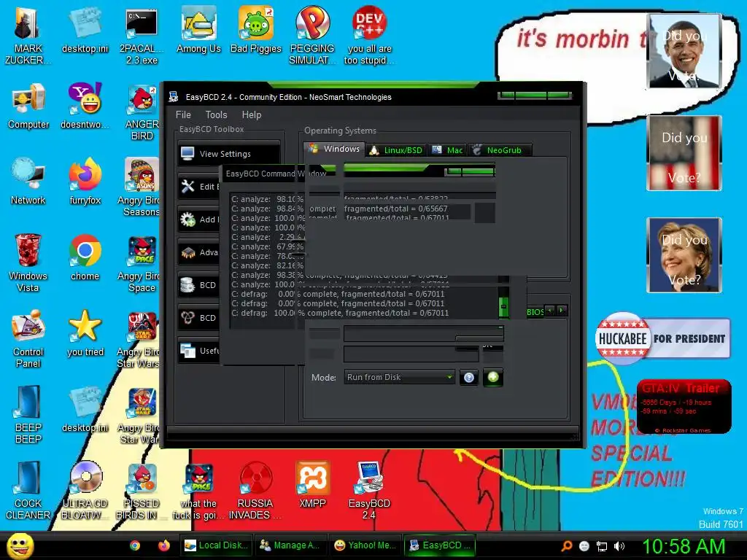This screenshot has width=747, height=560.
Task: Click the command window green scrollbar thumb
Action: (x=503, y=306)
